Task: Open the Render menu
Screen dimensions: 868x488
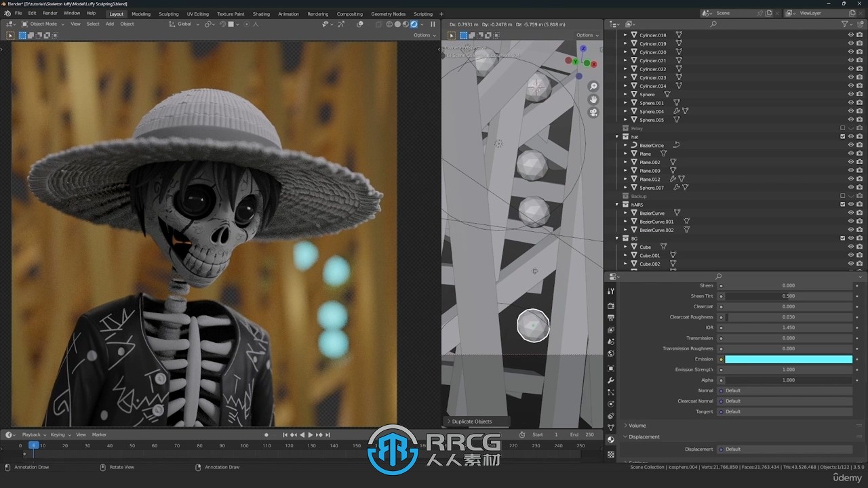Action: 50,14
